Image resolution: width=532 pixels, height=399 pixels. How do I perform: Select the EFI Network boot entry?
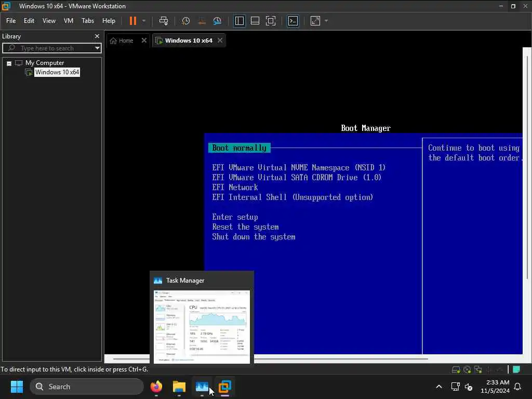click(x=235, y=187)
